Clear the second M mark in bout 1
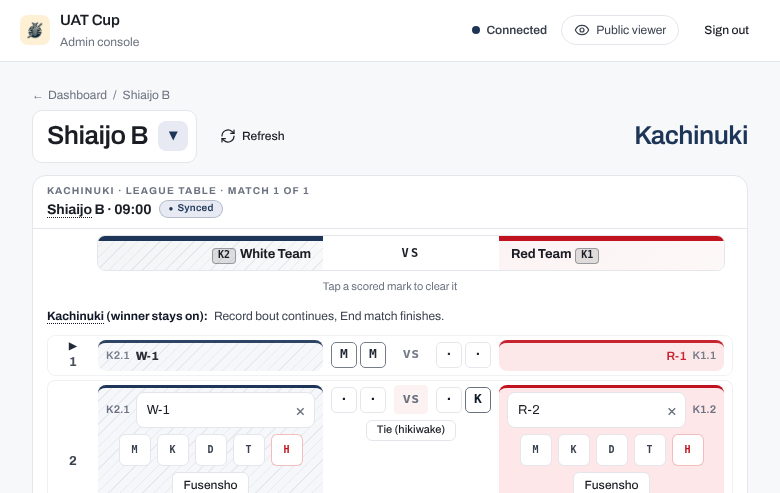 coord(373,355)
